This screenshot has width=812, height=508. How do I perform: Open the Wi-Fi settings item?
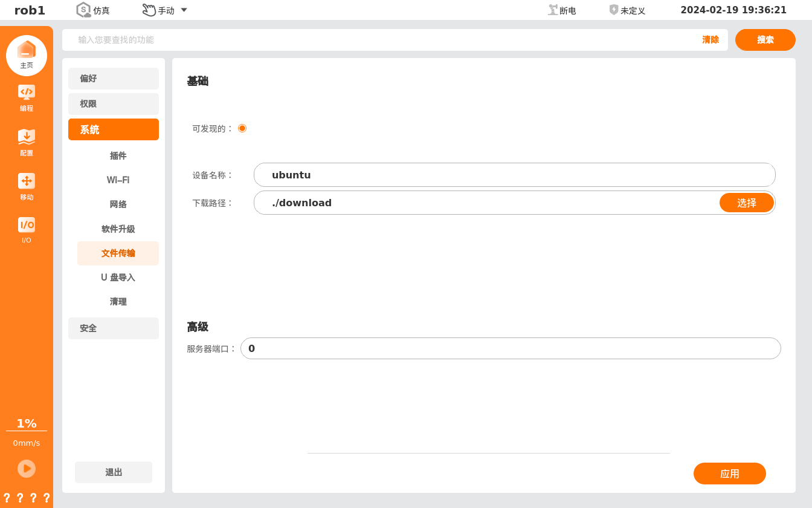(x=118, y=180)
